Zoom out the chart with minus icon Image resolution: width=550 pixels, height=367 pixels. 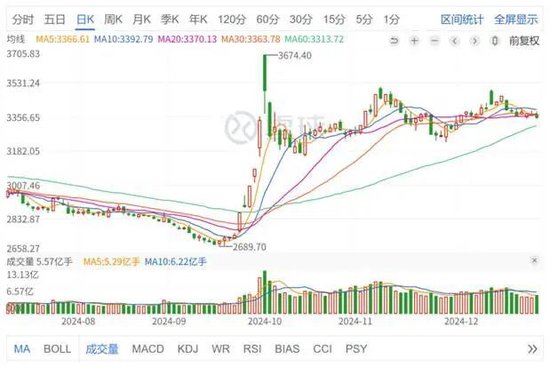click(435, 41)
